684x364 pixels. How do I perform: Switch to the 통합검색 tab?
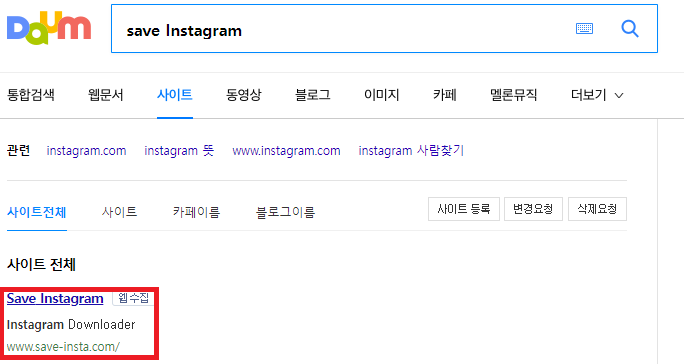point(31,95)
